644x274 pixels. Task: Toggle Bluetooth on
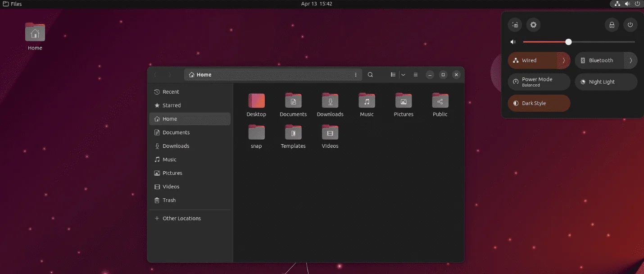[599, 60]
